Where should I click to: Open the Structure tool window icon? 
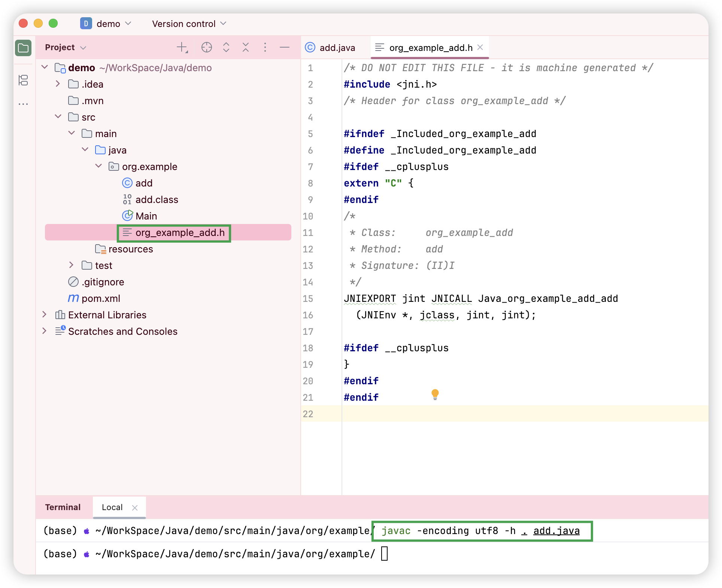click(23, 80)
